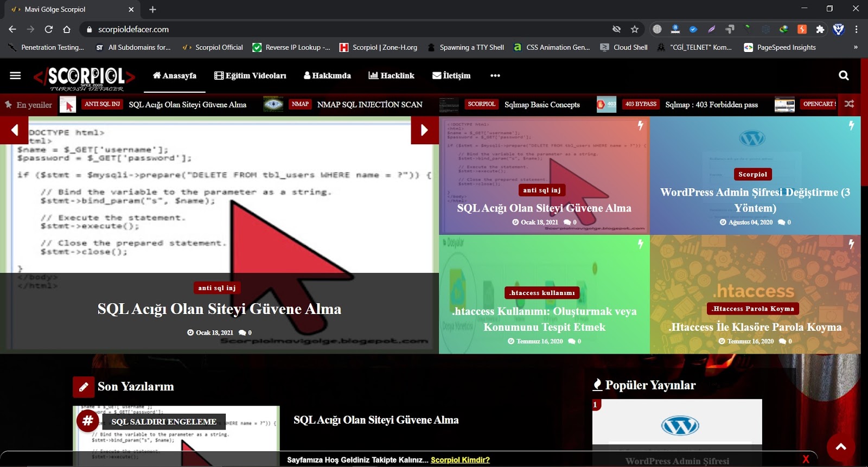
Task: Click lightning bolt icon on Htaccess Parola card
Action: (851, 244)
